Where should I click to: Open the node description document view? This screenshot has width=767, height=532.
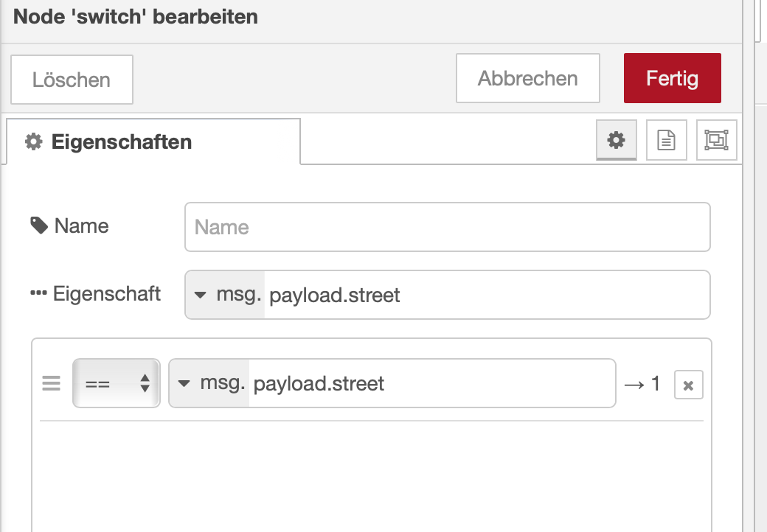[666, 140]
